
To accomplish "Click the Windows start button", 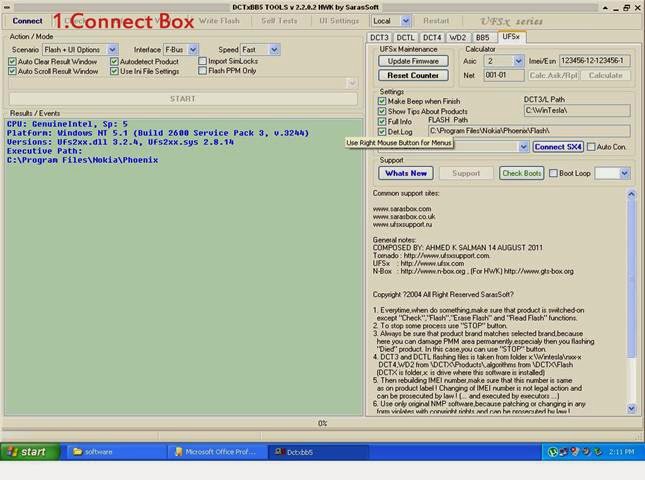I will point(30,452).
